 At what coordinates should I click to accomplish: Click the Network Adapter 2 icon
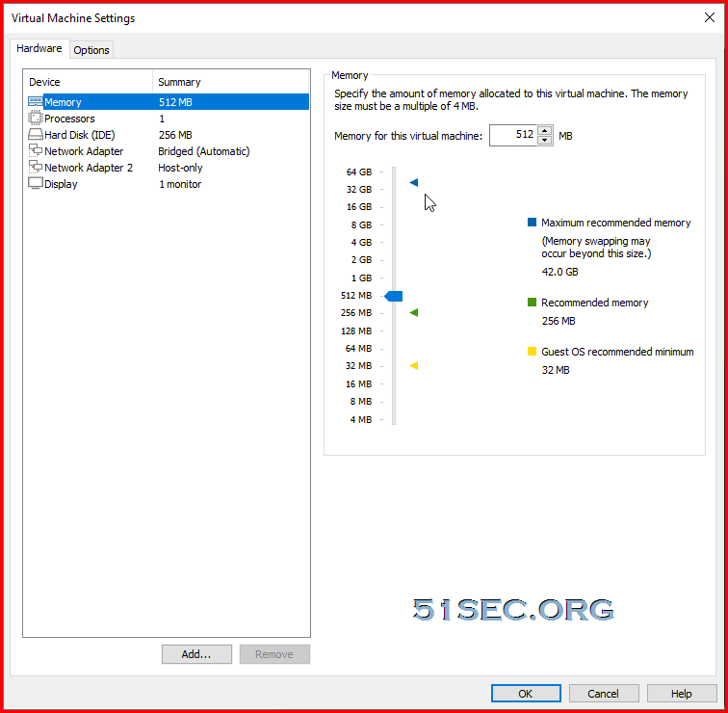(x=36, y=167)
